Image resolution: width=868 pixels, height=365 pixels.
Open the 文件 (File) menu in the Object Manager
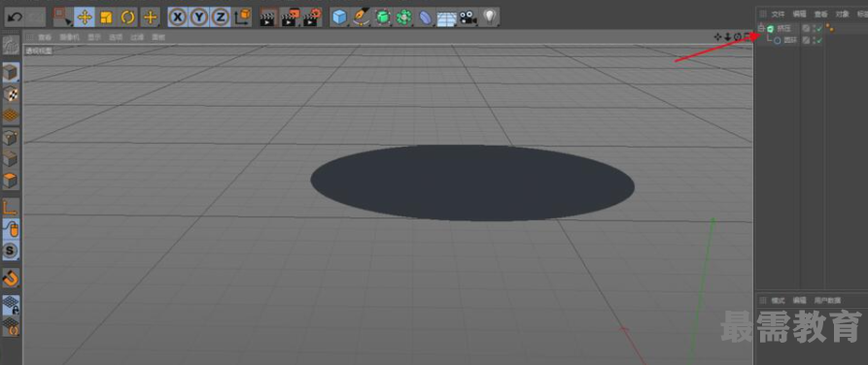pos(779,14)
